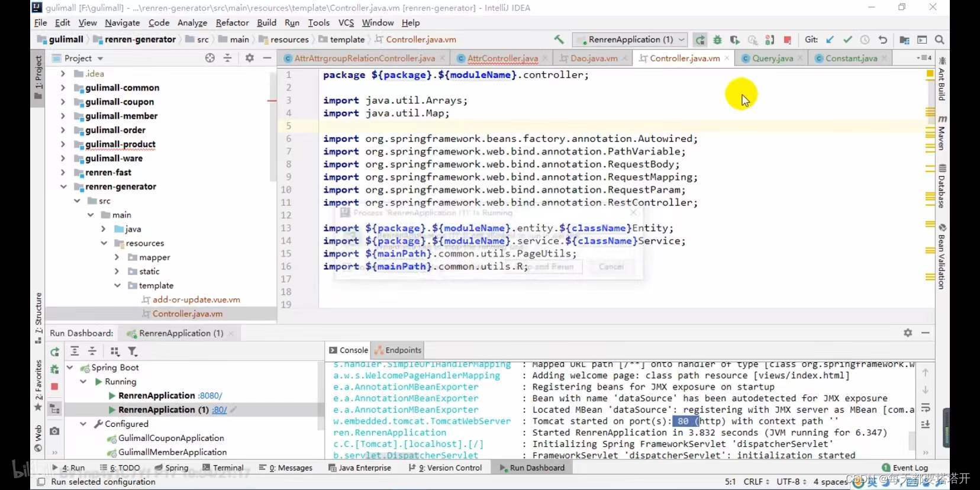Collapse Configured group in Run Dashboard
Screen dimensions: 980x490
[83, 424]
